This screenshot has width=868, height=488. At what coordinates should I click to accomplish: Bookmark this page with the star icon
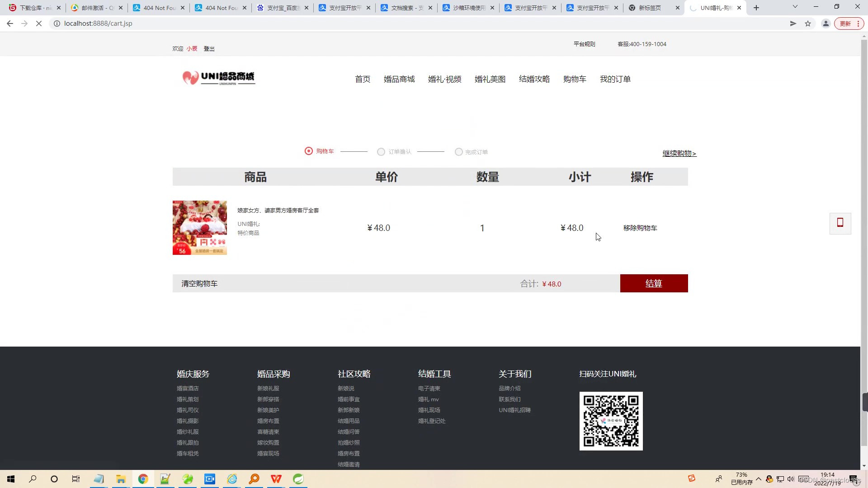click(x=808, y=23)
